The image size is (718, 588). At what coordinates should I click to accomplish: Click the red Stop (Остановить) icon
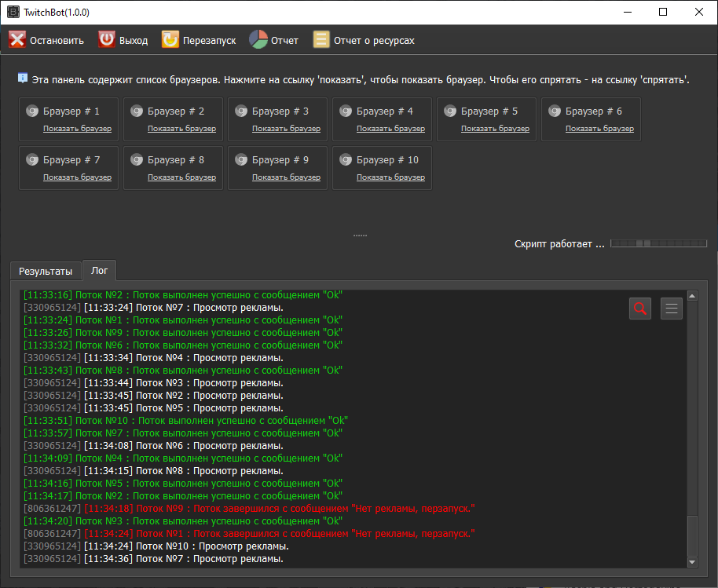point(17,40)
